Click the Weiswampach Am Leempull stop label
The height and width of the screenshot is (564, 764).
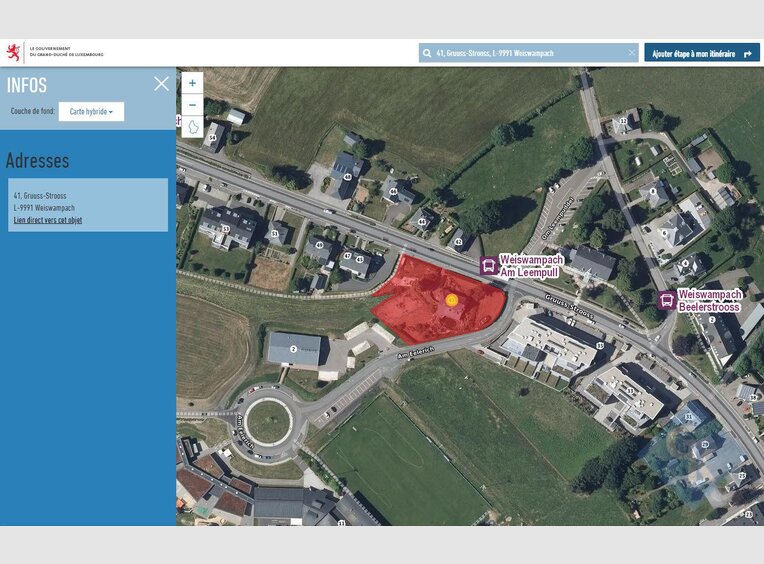coord(531,265)
